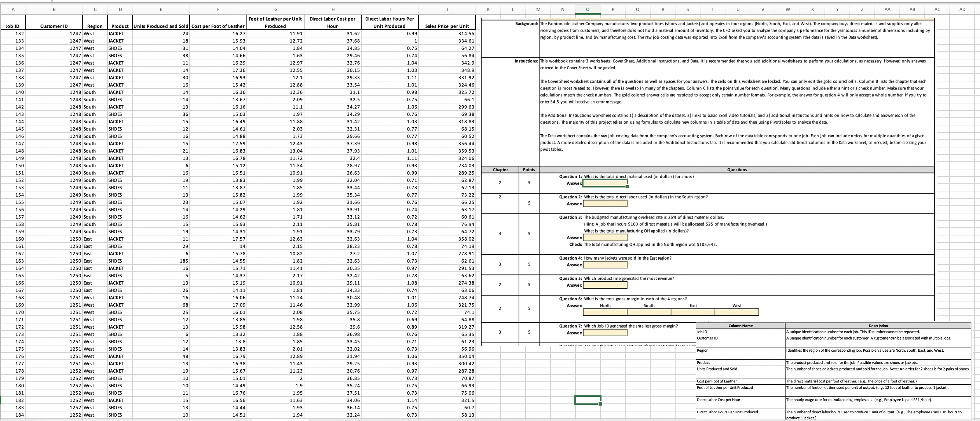The width and height of the screenshot is (980, 421).
Task: Click the 'Chapter' header cell
Action: 500,170
